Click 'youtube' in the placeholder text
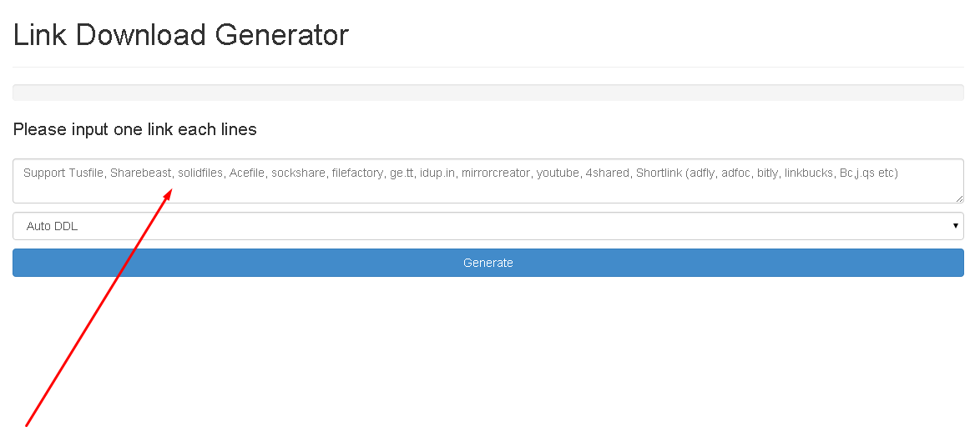 point(558,173)
